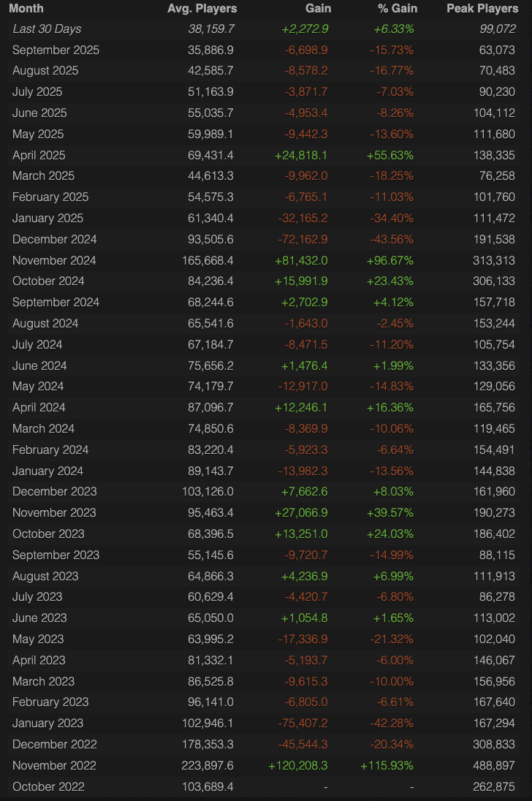Select the October 2023 month cell
The height and width of the screenshot is (801, 532).
[x=48, y=534]
